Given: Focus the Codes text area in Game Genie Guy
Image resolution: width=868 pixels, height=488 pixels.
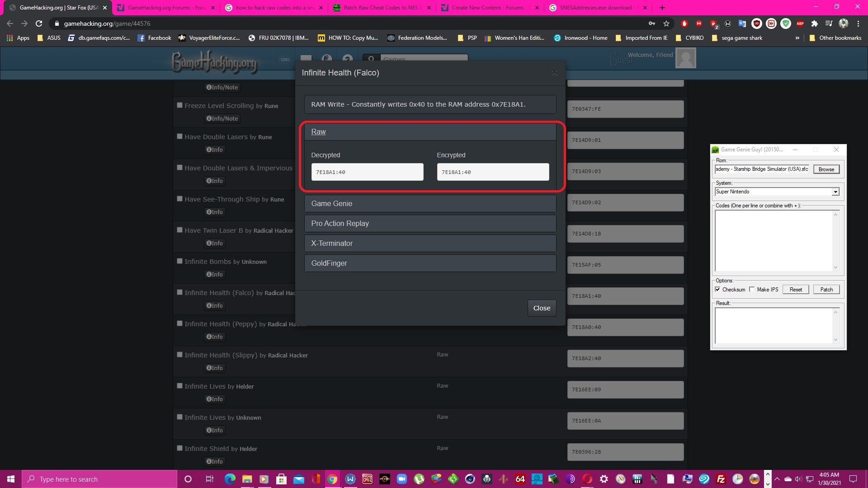Looking at the screenshot, I should [x=774, y=240].
